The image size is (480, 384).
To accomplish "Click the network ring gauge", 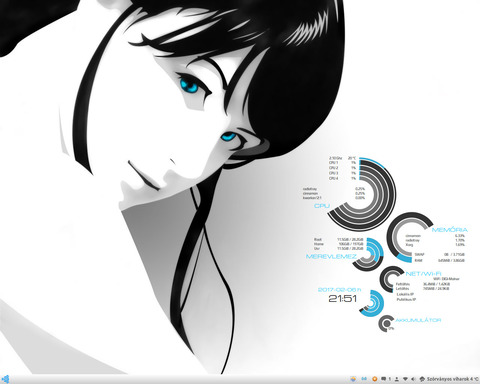I will 392,279.
